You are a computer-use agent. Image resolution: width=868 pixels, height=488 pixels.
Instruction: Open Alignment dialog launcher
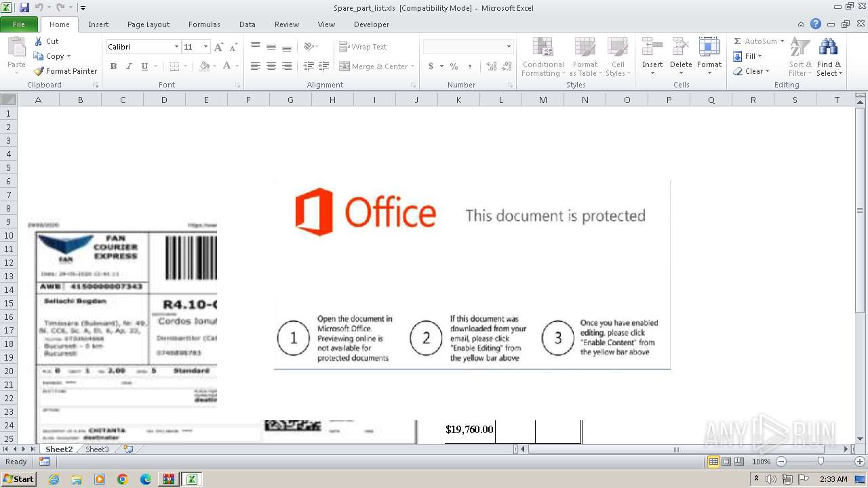(413, 85)
